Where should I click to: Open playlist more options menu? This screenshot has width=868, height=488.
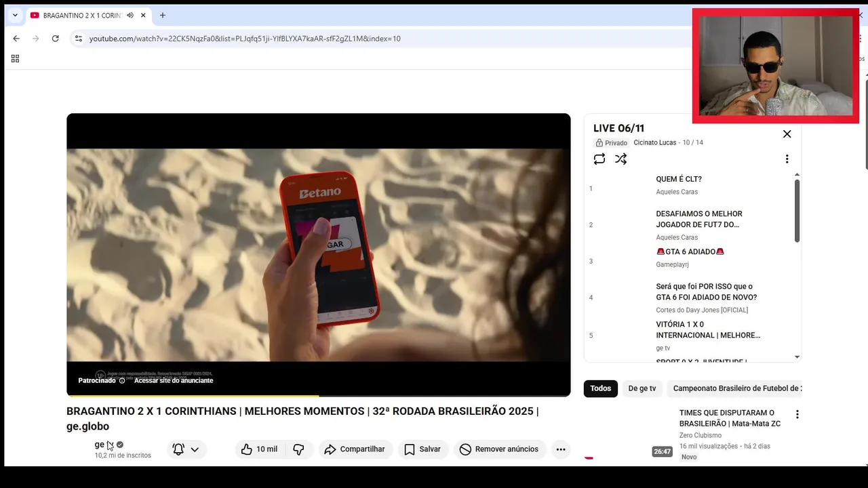click(x=787, y=159)
